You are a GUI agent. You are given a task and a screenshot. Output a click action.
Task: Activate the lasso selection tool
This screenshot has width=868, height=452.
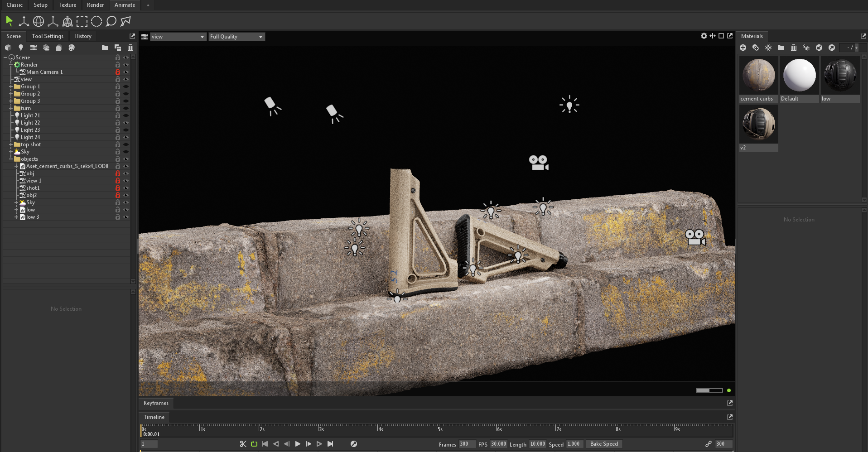tap(110, 21)
